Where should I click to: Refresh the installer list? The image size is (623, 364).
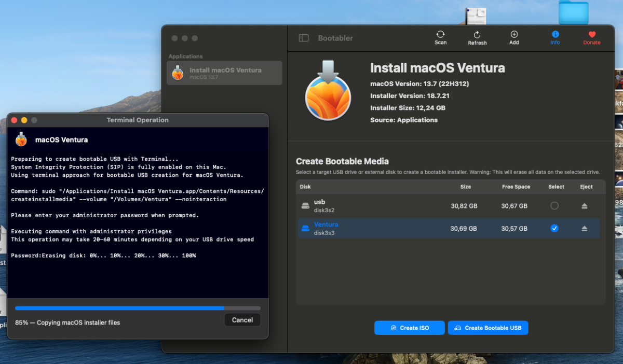[477, 35]
